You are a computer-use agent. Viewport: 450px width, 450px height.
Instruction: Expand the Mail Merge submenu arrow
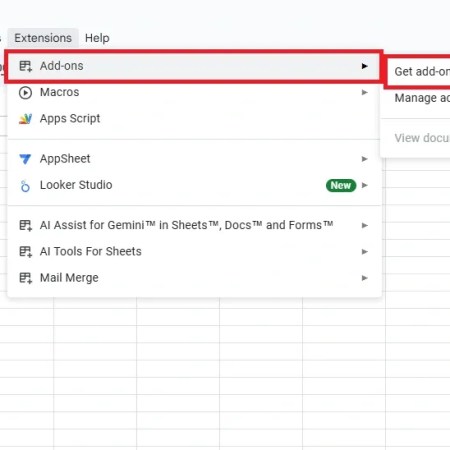[x=365, y=278]
